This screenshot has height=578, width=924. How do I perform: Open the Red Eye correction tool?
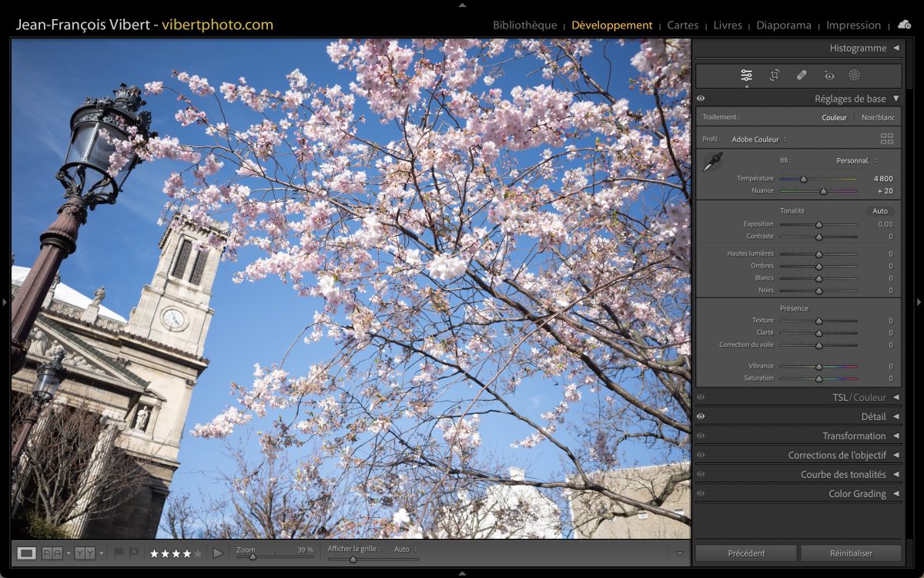pyautogui.click(x=829, y=76)
